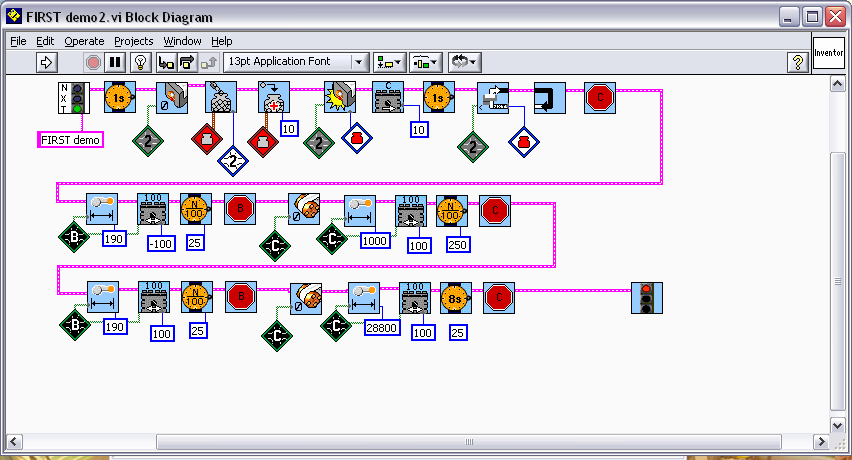This screenshot has width=852, height=460.
Task: Minimize the Block Diagram window
Action: (x=788, y=17)
